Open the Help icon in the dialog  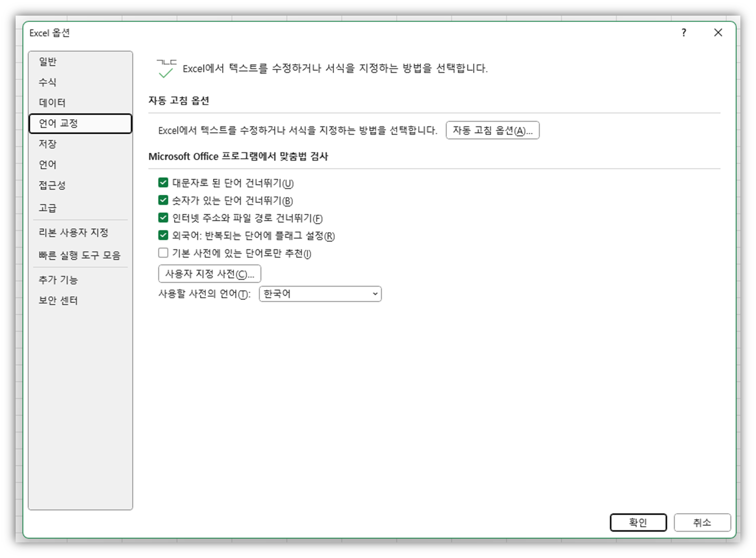(x=684, y=33)
